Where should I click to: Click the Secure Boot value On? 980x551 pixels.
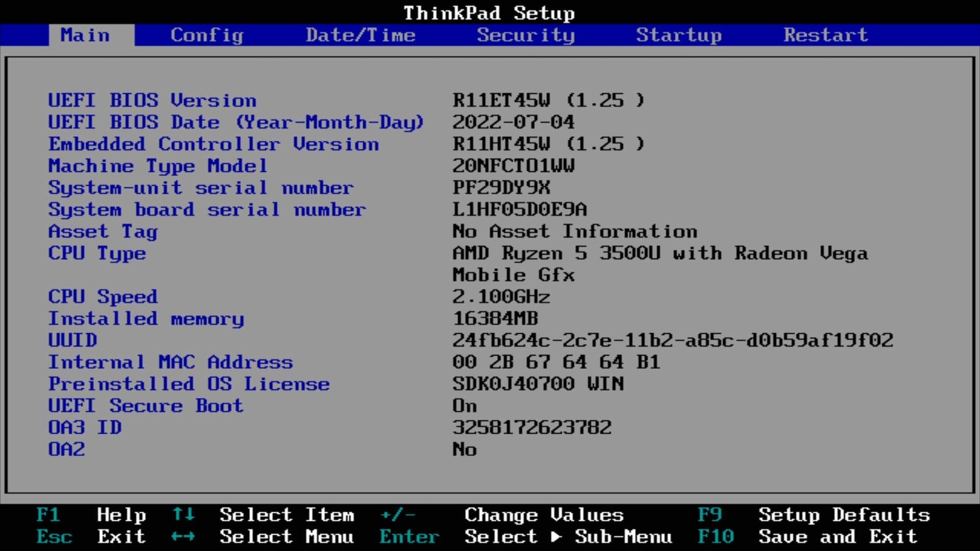pyautogui.click(x=464, y=406)
